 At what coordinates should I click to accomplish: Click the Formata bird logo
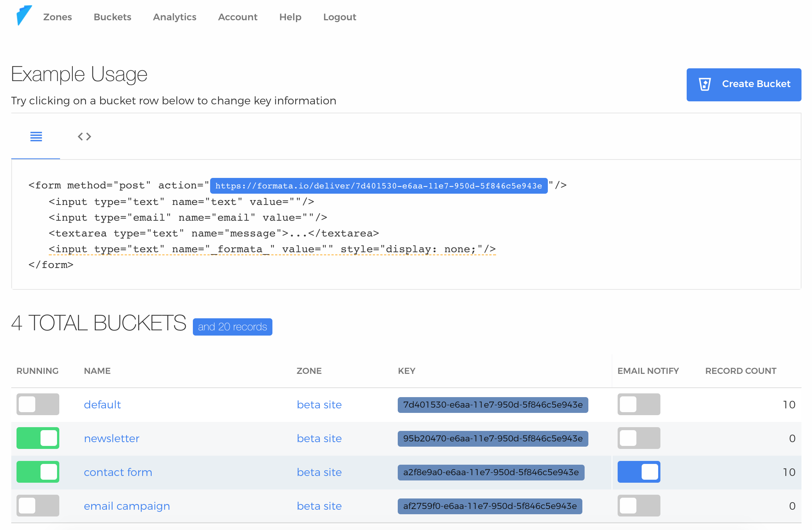click(24, 16)
